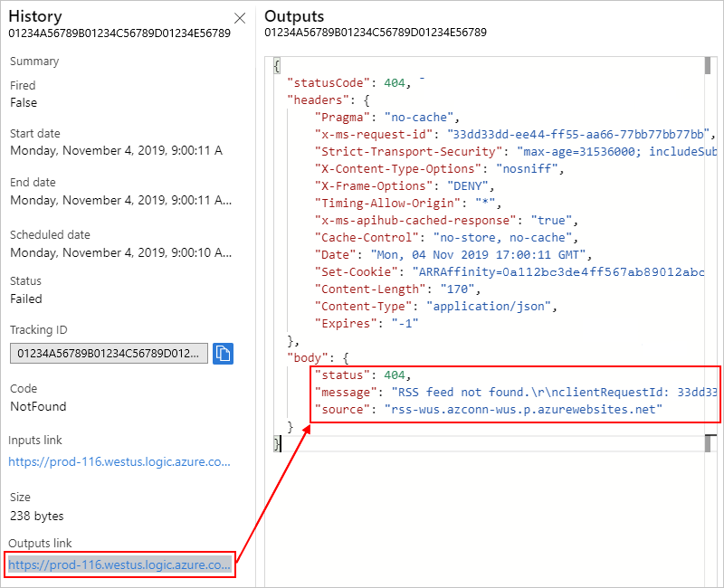Select the Set-Cookie ARRAffinity line

[x=510, y=272]
